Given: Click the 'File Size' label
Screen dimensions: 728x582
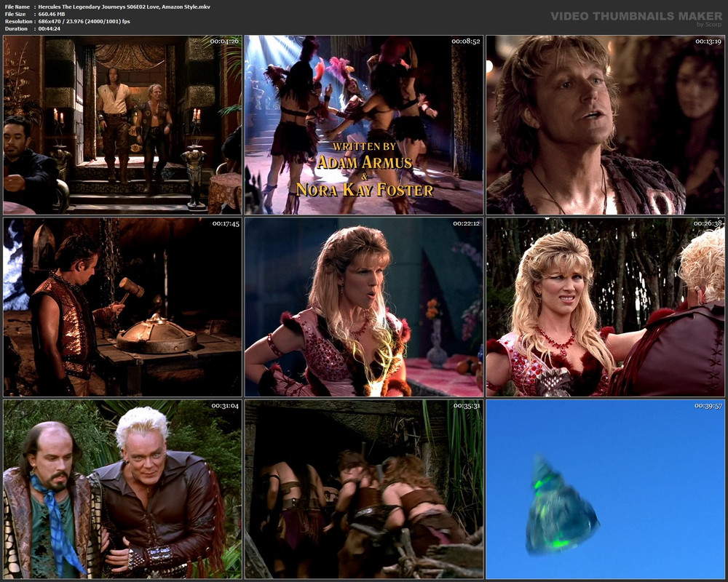Looking at the screenshot, I should coord(15,15).
